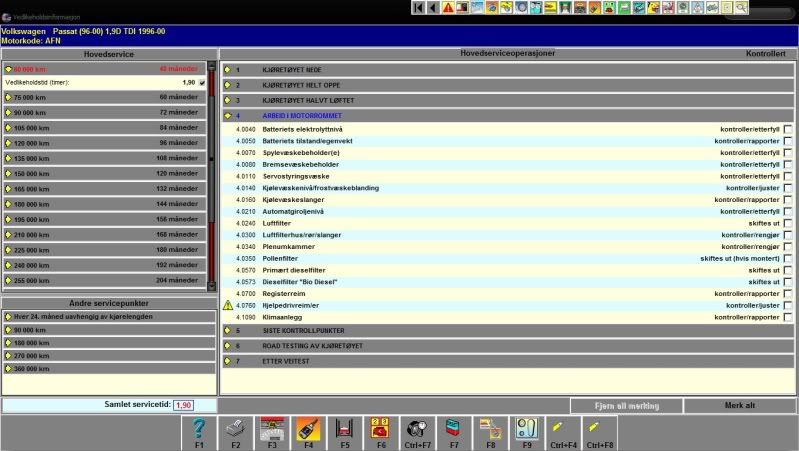This screenshot has width=799, height=451.
Task: Click the F9 timing belt icon
Action: (527, 430)
